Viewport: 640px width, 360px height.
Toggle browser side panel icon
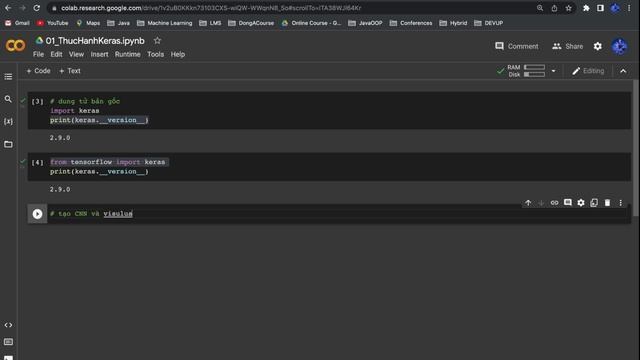[600, 8]
